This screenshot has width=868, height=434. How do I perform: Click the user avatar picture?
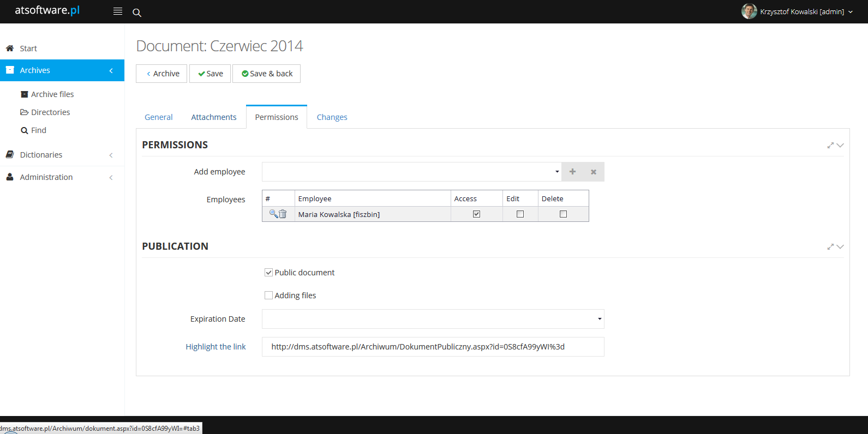coord(749,11)
